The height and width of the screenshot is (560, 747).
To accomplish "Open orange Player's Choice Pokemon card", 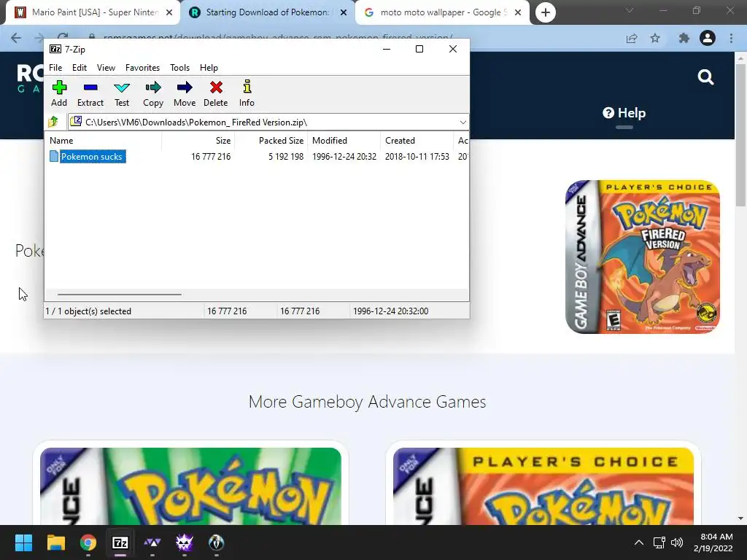I will pyautogui.click(x=543, y=486).
